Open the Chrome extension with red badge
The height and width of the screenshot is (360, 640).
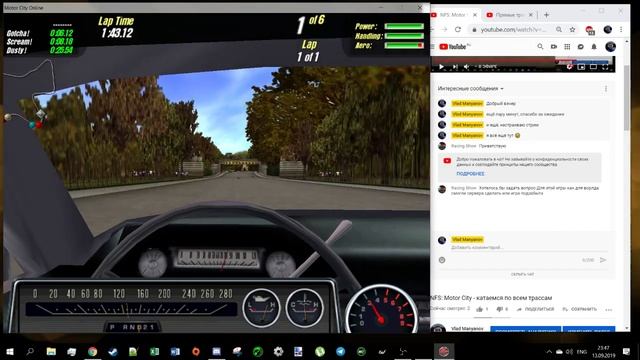590,30
